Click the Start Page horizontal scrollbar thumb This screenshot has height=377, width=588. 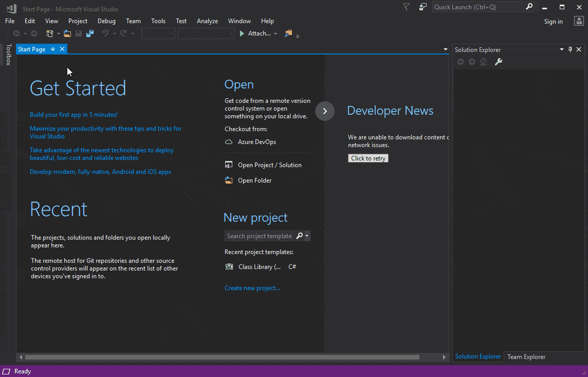[x=222, y=357]
